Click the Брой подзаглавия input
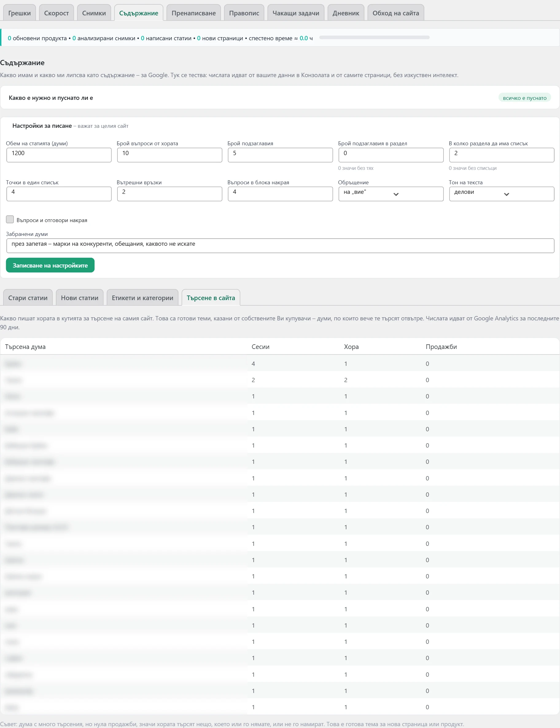 [280, 155]
